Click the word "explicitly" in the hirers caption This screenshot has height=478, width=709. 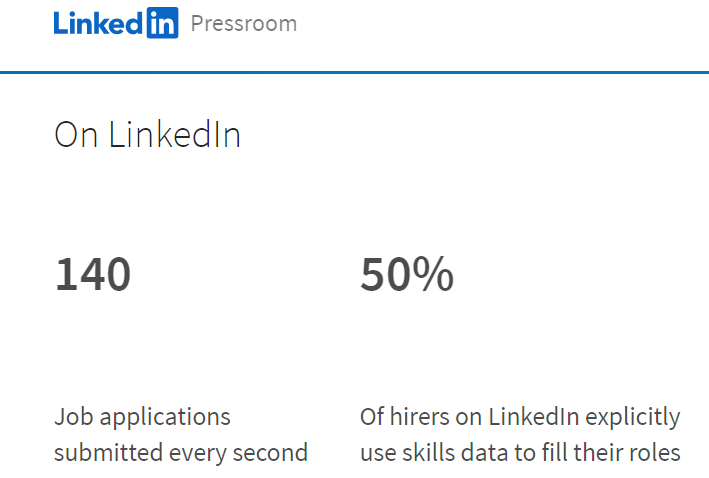tap(635, 416)
